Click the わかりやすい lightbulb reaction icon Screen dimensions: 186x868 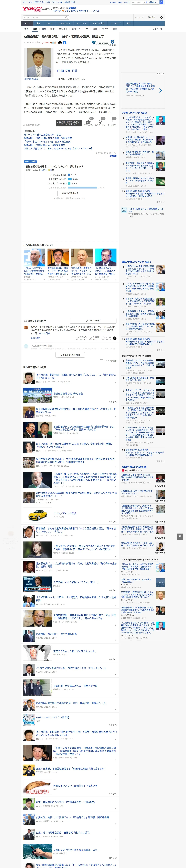[100, 122]
